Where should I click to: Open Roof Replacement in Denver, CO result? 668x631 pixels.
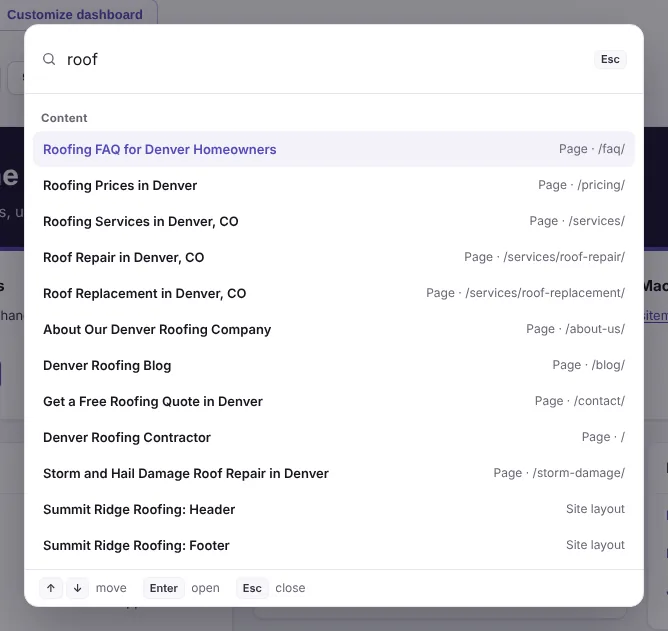(334, 293)
